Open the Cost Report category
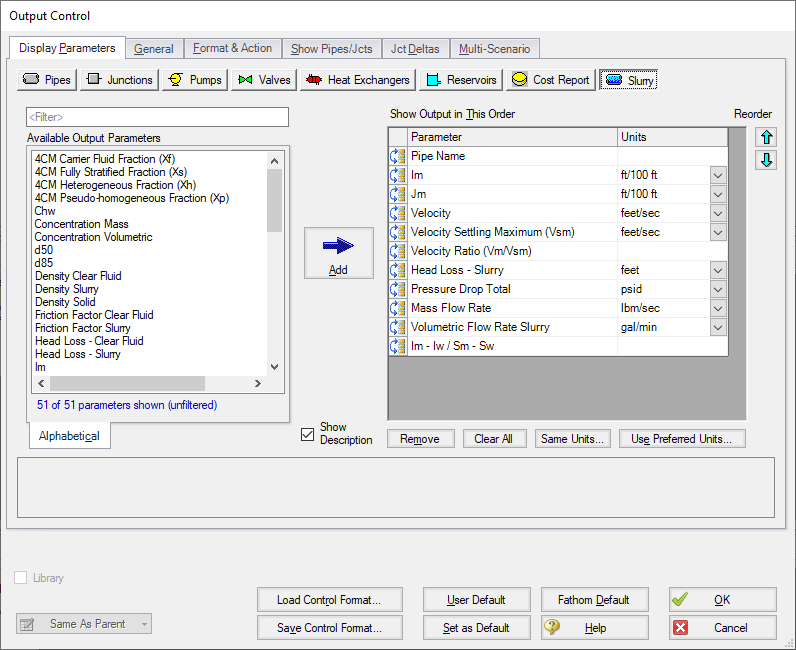 coord(550,80)
